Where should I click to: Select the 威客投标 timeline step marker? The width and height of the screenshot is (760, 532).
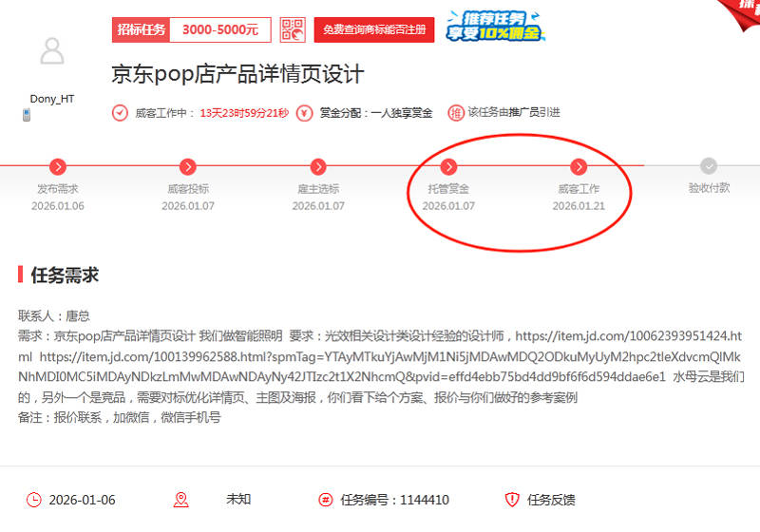point(188,166)
